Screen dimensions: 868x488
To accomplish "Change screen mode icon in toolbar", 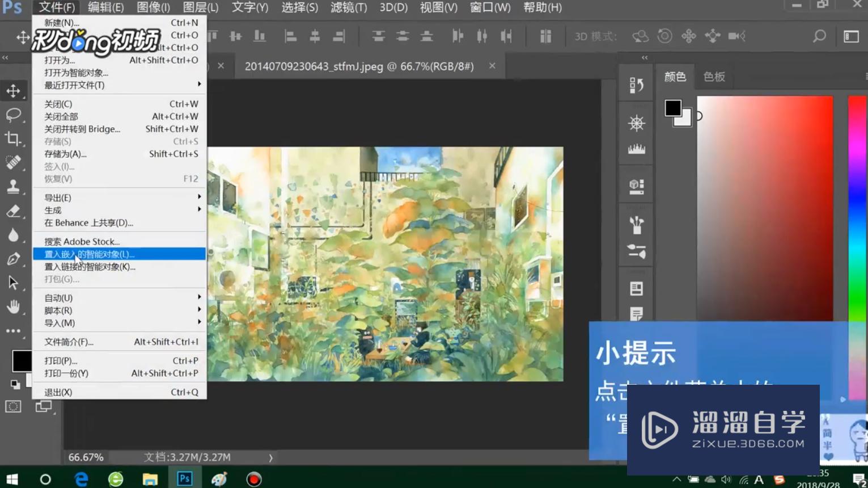I will tap(44, 406).
